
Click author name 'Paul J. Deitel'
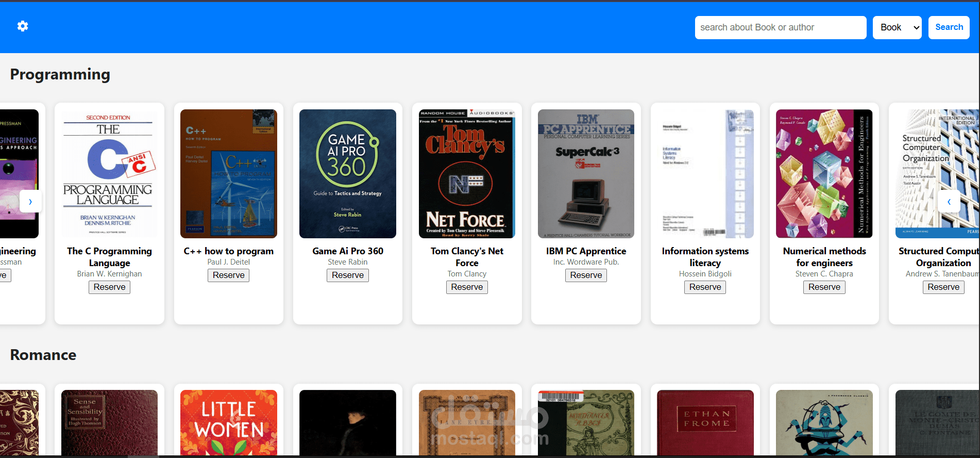(229, 262)
